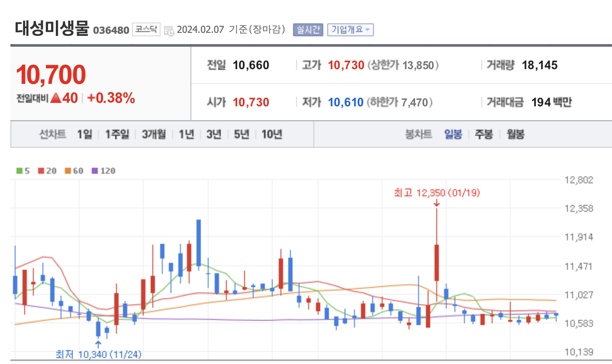Click the 12,802 y-axis label
612x364 pixels.
pos(579,180)
